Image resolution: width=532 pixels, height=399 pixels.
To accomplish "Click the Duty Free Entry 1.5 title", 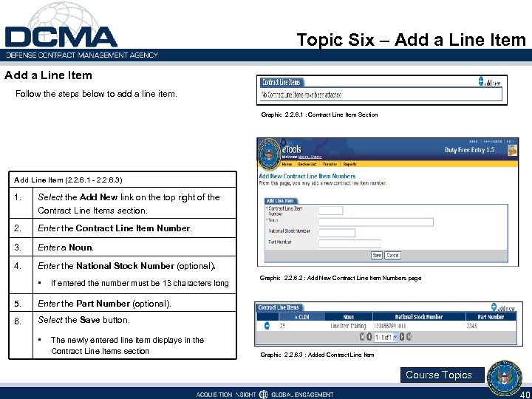I will 470,150.
